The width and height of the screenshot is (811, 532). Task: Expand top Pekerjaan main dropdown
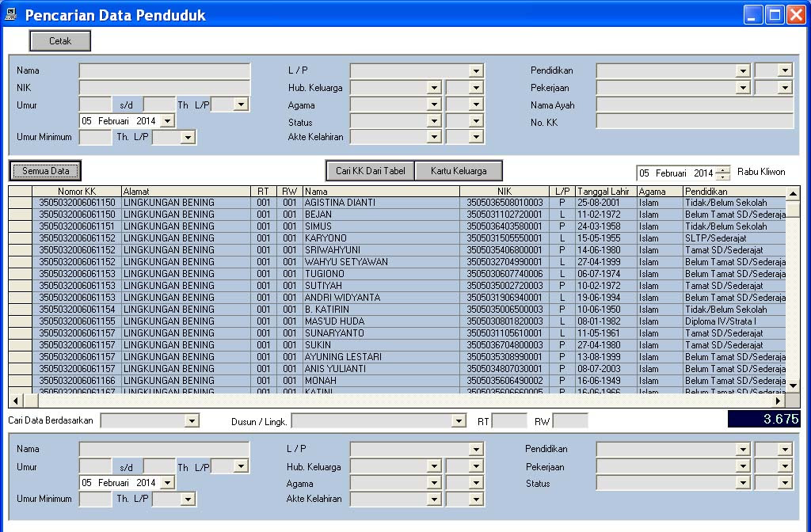(x=743, y=88)
